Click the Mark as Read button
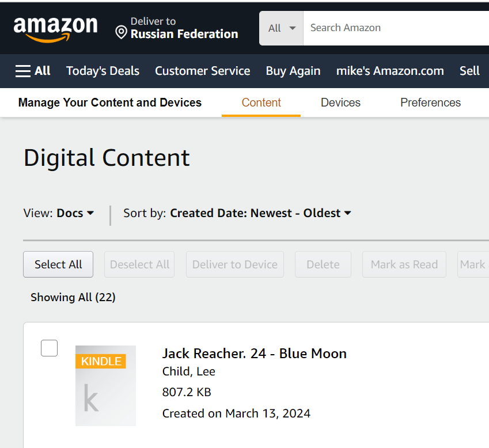This screenshot has width=489, height=448. tap(404, 264)
